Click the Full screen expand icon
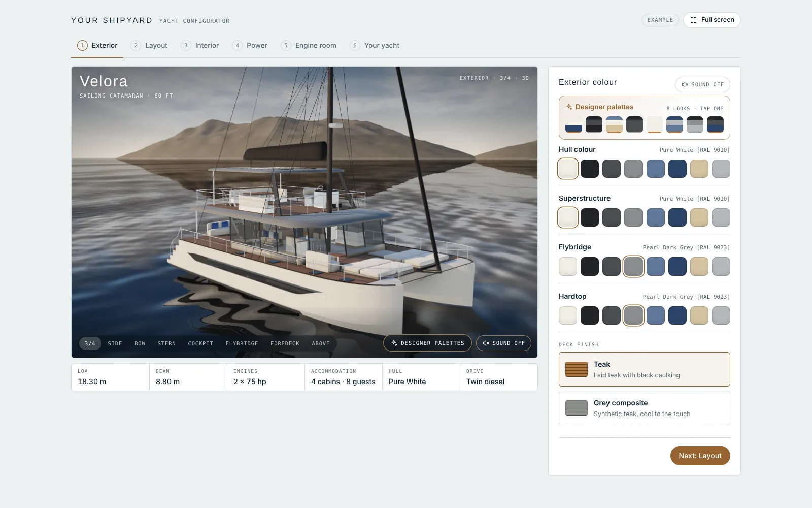The image size is (812, 508). point(693,20)
